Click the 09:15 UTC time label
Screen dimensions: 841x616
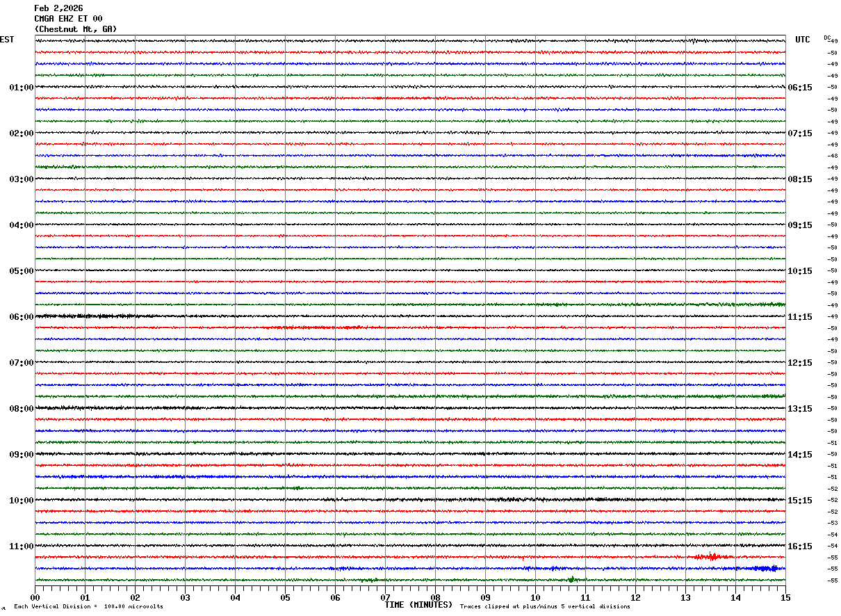point(800,225)
